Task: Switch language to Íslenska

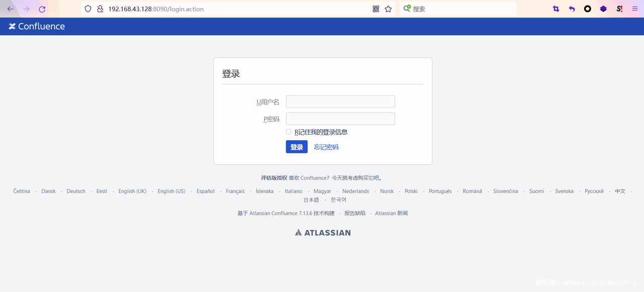Action: [x=265, y=191]
